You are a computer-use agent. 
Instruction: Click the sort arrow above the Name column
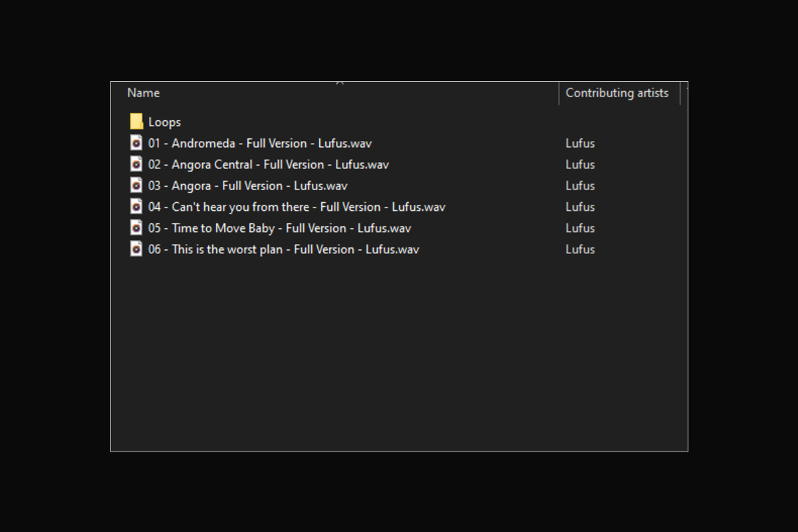tap(340, 82)
